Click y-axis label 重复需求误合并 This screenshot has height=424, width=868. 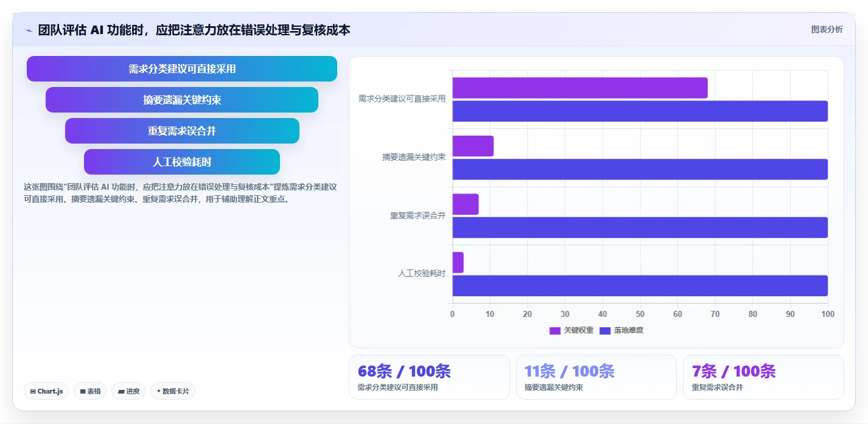pyautogui.click(x=418, y=215)
